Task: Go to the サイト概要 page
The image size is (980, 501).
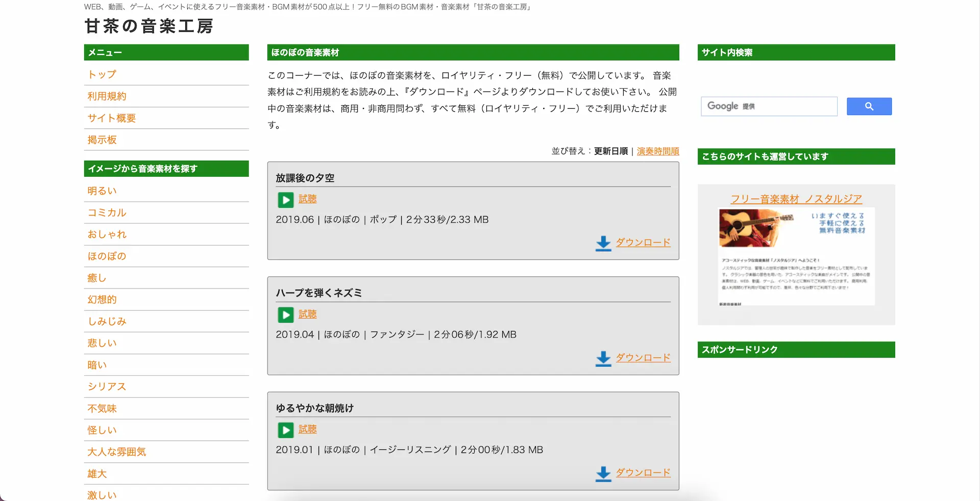Action: click(x=111, y=118)
